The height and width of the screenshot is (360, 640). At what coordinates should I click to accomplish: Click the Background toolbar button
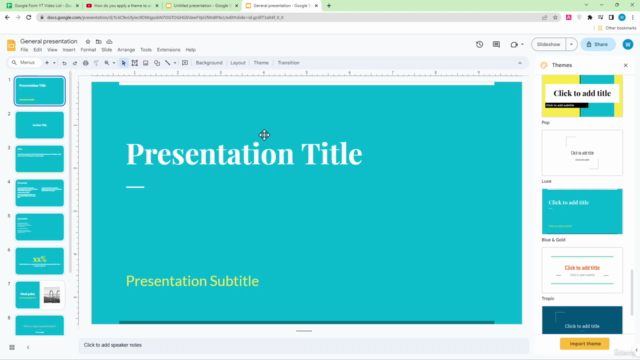pyautogui.click(x=209, y=63)
